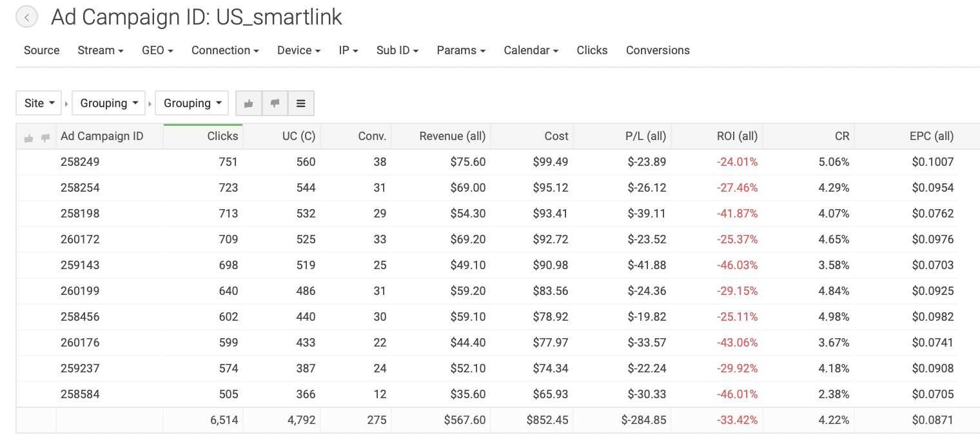Viewport: 980px width, 444px height.
Task: Expand the Device menu
Action: click(x=299, y=50)
